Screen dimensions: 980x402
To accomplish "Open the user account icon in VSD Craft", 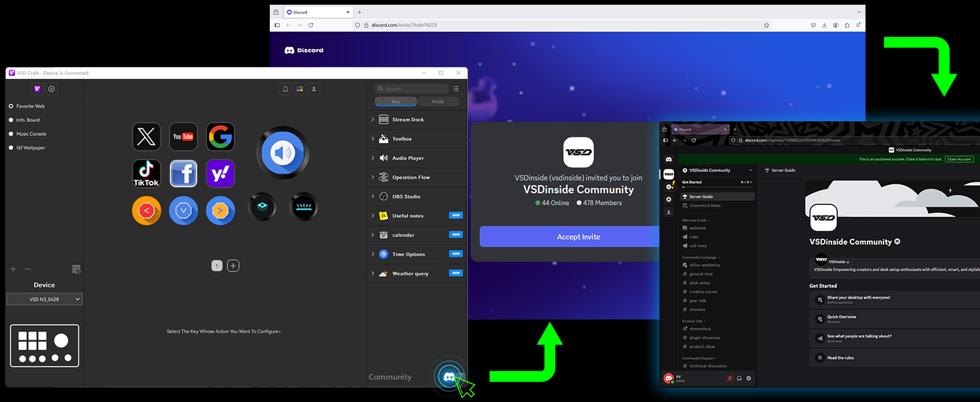I will point(314,88).
